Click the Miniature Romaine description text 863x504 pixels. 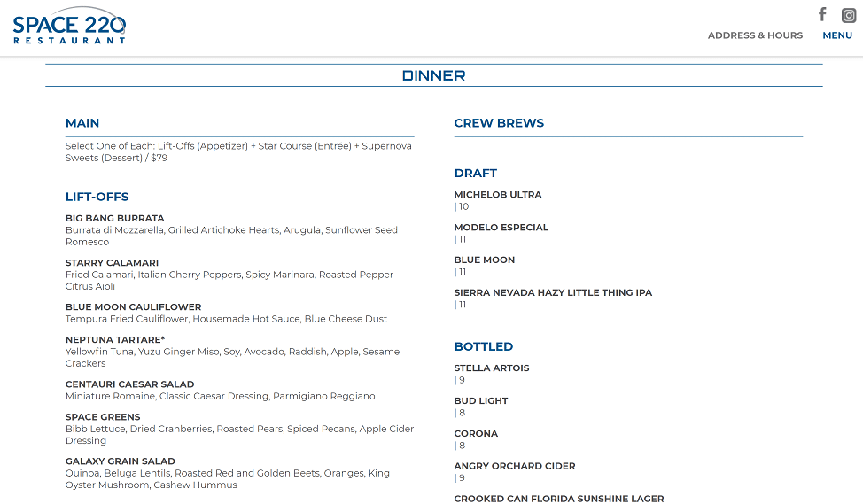(220, 396)
